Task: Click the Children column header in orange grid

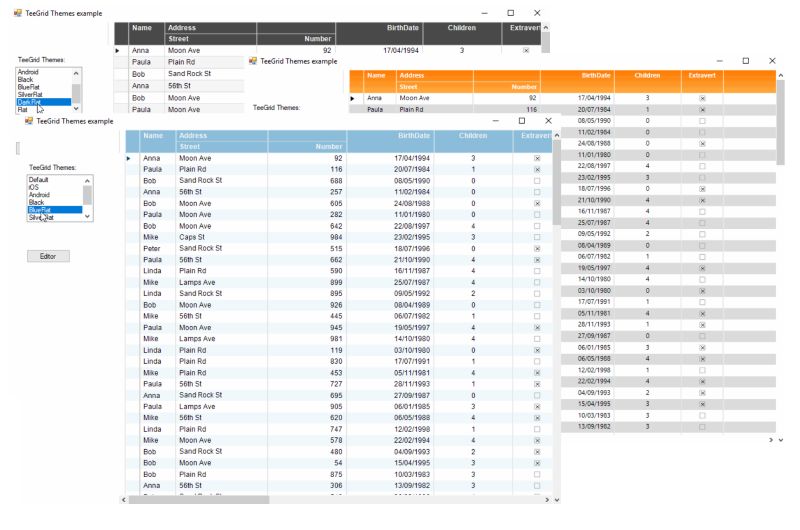Action: 647,75
